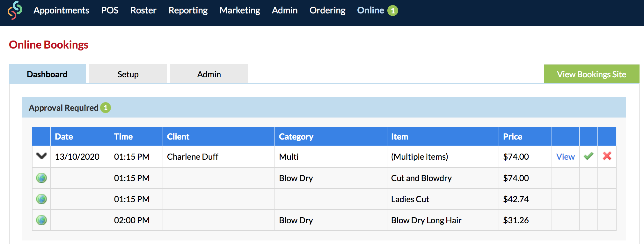
Task: Click the Category column header
Action: [x=331, y=136]
